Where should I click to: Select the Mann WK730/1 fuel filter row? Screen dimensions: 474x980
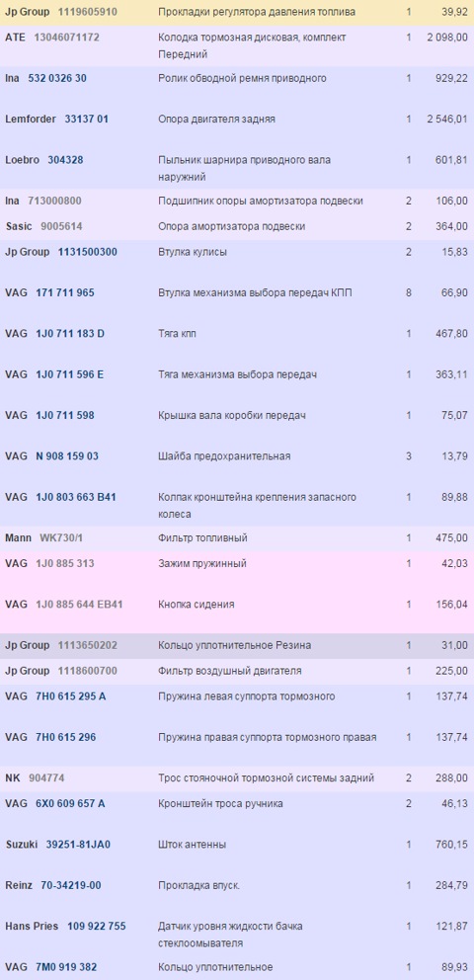[x=237, y=538]
